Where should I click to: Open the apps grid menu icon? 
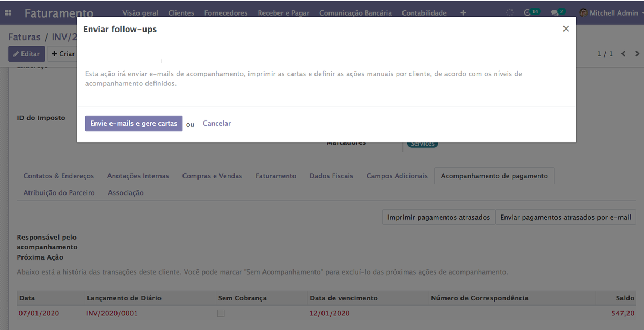point(8,13)
